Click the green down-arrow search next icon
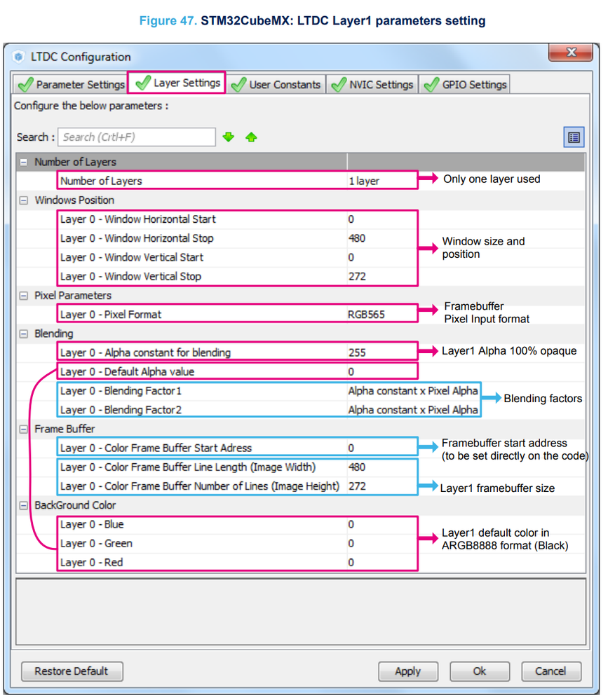608x700 pixels. pos(229,137)
